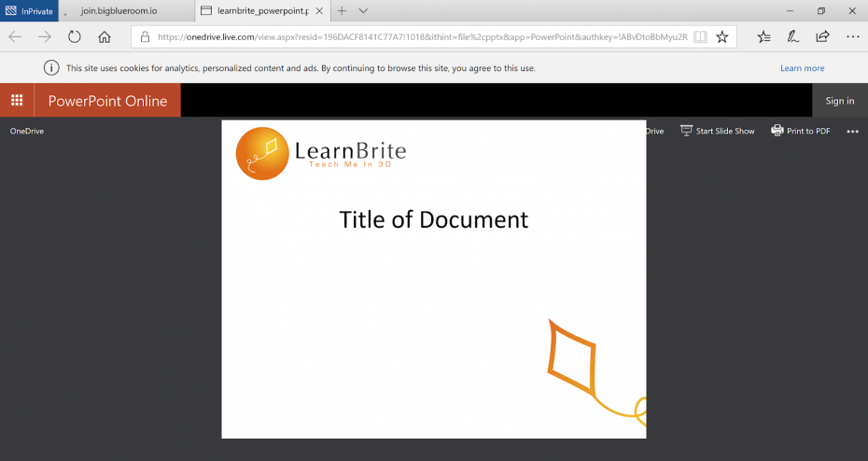The height and width of the screenshot is (461, 868).
Task: Minimize the browser window
Action: point(790,10)
